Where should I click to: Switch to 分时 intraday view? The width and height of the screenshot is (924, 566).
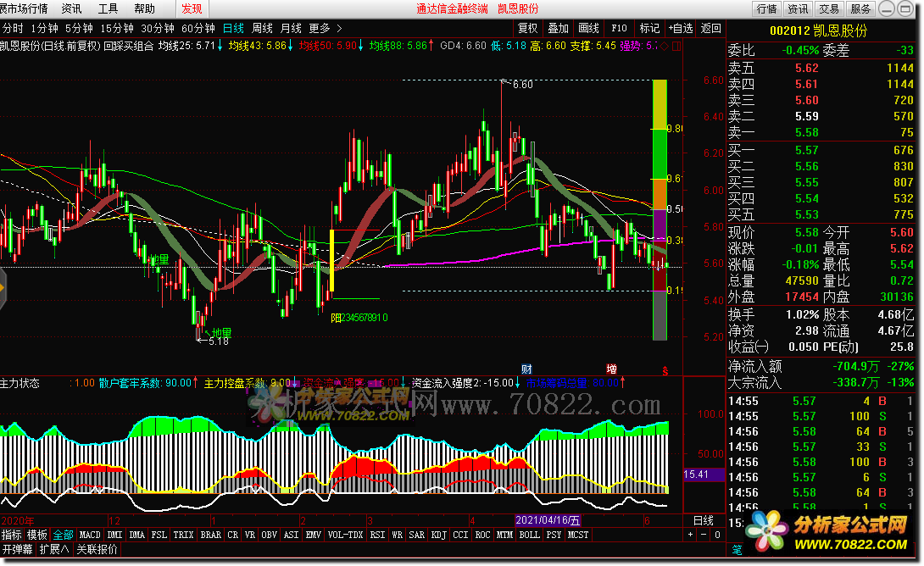[13, 28]
